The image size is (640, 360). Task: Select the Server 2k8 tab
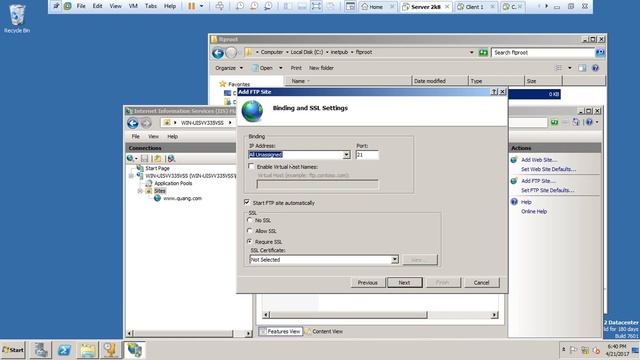click(426, 7)
